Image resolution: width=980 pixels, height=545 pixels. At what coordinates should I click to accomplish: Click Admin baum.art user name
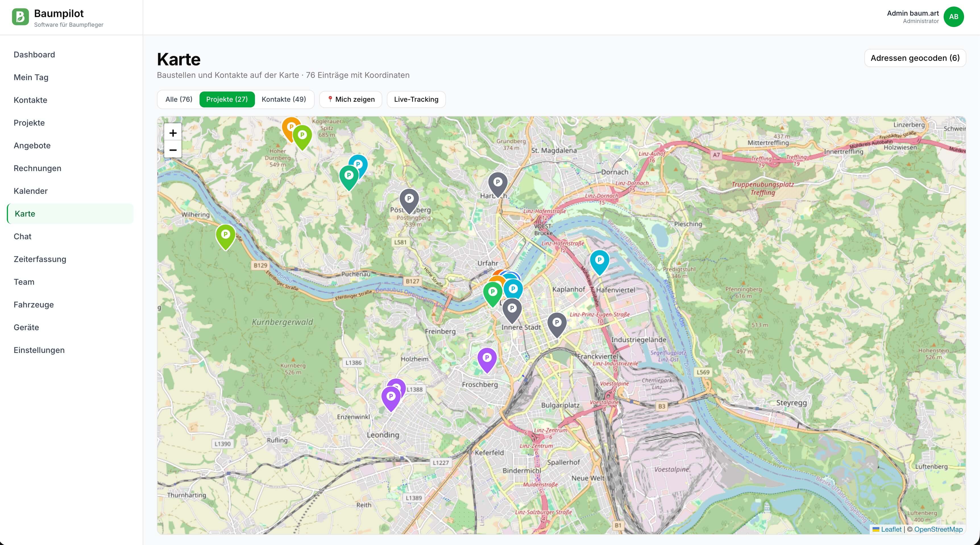pos(913,13)
